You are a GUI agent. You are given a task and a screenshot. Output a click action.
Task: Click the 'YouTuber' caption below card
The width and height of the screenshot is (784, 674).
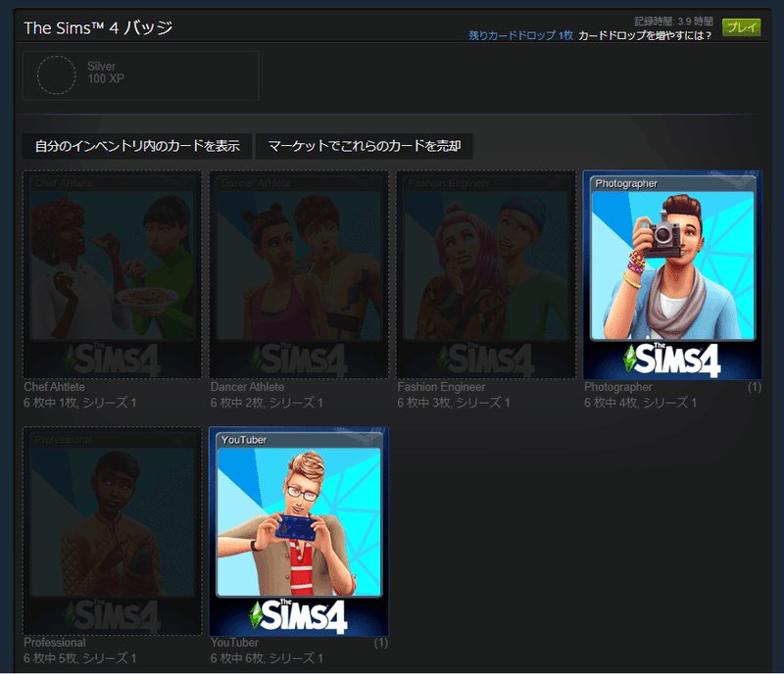pos(234,643)
